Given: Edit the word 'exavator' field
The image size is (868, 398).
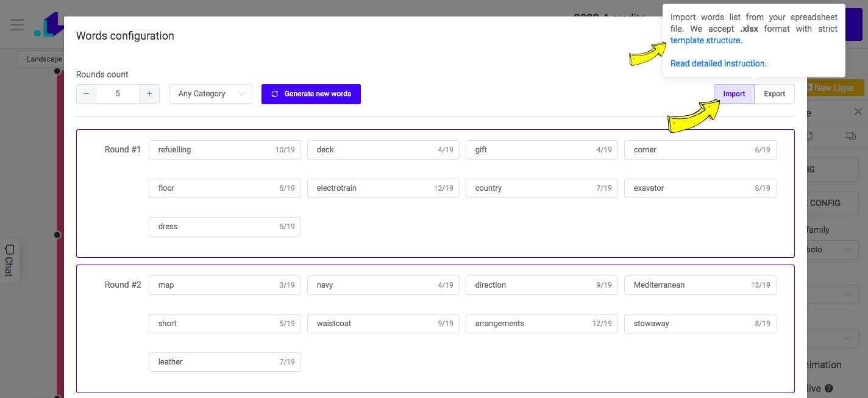Looking at the screenshot, I should coord(700,188).
